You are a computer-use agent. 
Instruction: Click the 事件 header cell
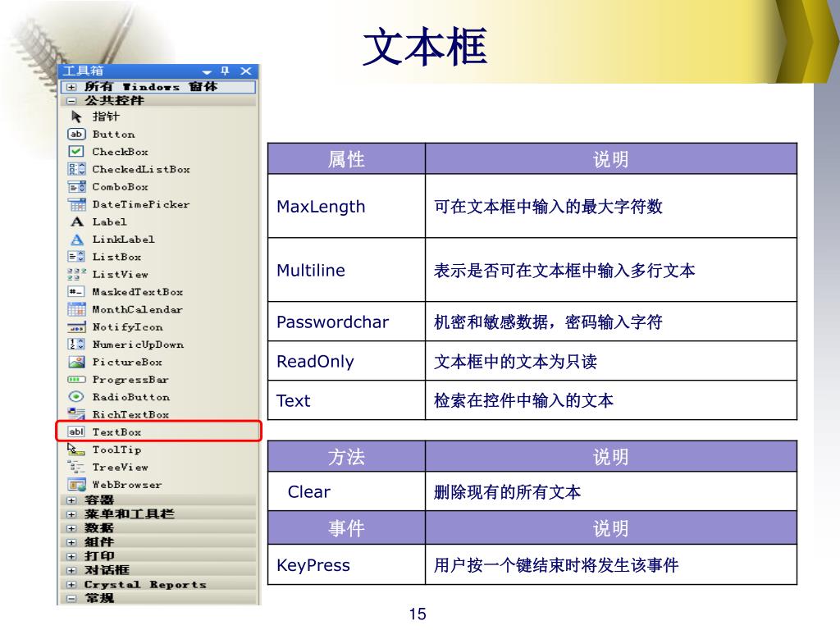(347, 528)
